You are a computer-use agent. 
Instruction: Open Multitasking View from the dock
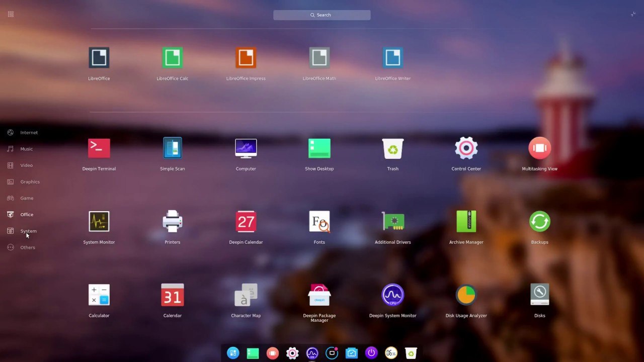click(x=273, y=353)
